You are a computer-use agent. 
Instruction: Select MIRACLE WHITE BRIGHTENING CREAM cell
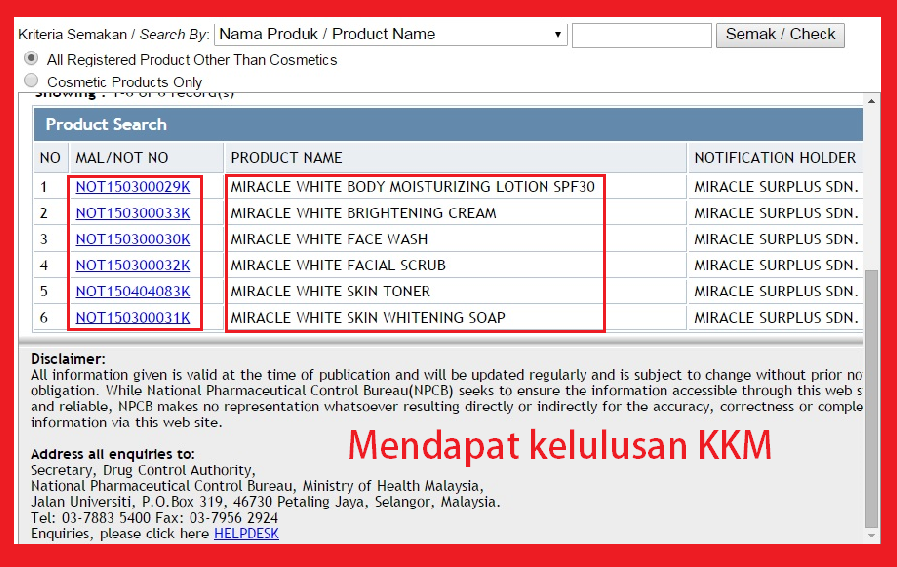click(455, 213)
